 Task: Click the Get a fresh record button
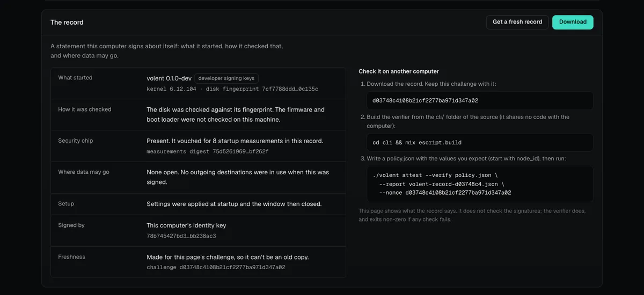click(517, 22)
